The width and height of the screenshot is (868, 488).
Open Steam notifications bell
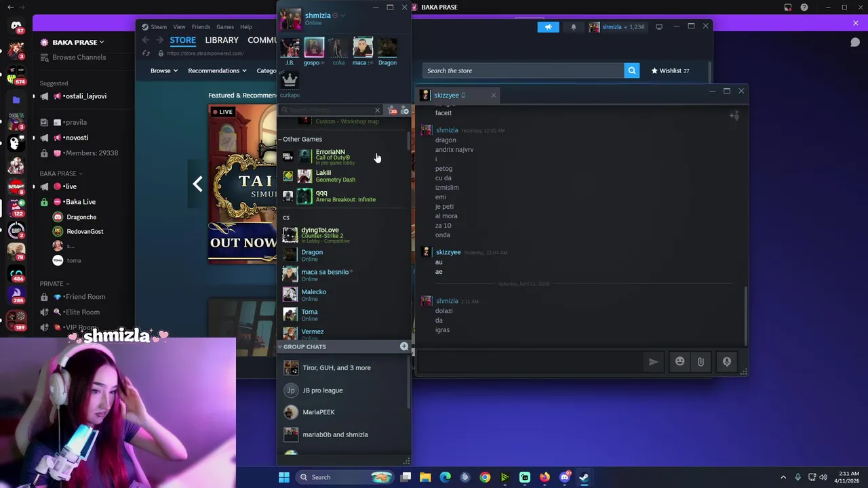pyautogui.click(x=573, y=27)
